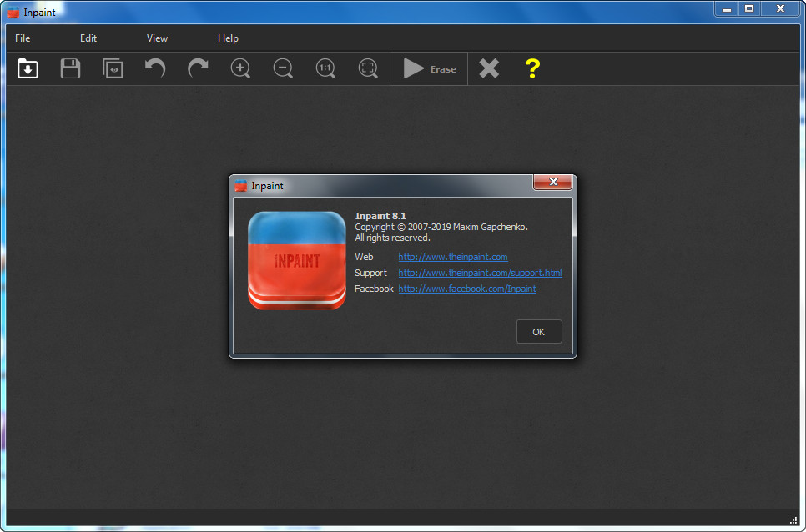Click the main window Inpaint title icon
Viewport: 806px width, 532px height.
pos(13,13)
